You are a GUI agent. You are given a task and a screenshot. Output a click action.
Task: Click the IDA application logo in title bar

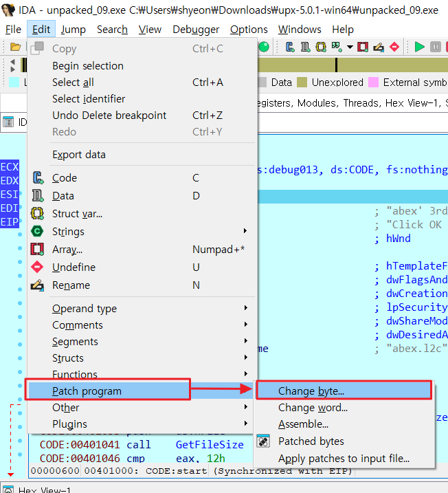(8, 10)
